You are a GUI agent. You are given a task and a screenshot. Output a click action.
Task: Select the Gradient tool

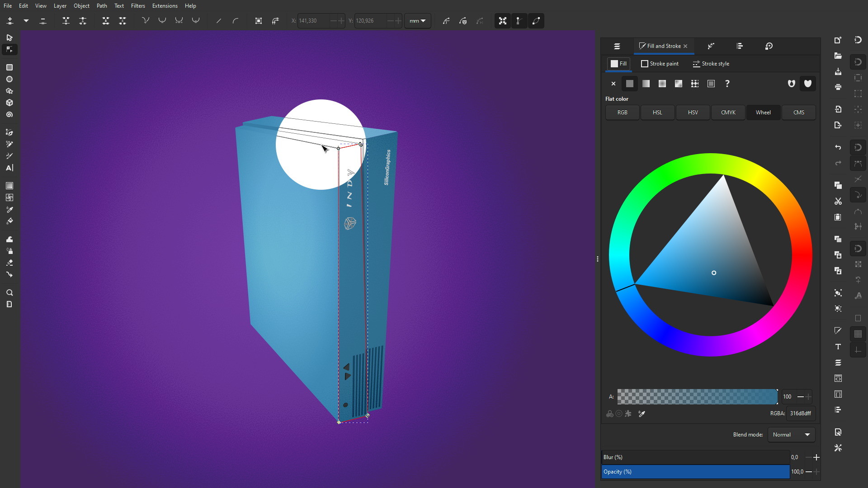(9, 186)
